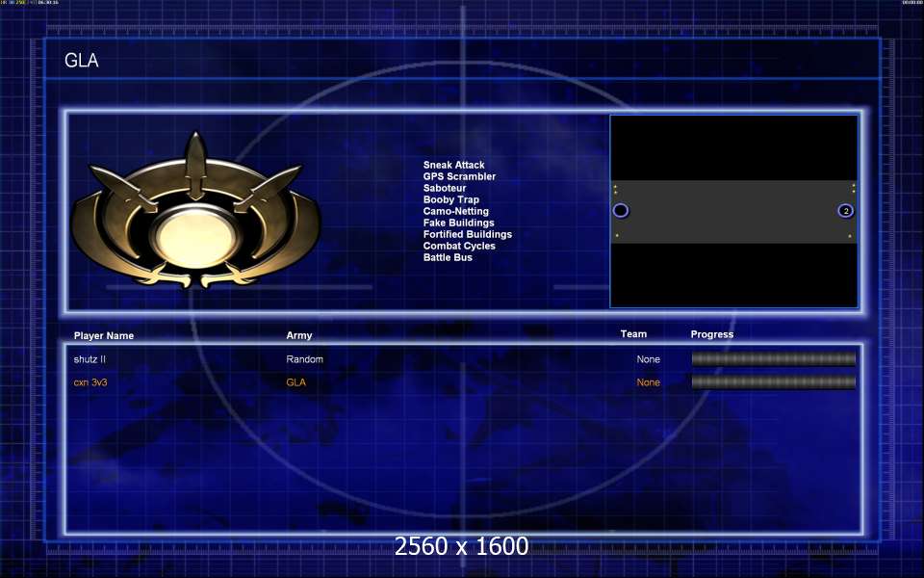Select start position marker 2
The height and width of the screenshot is (578, 924).
(846, 211)
